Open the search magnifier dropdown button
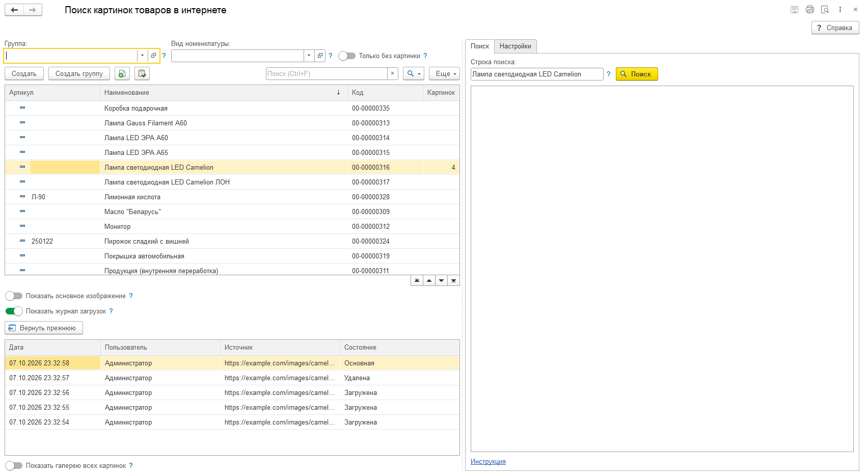This screenshot has height=475, width=868. tap(414, 74)
